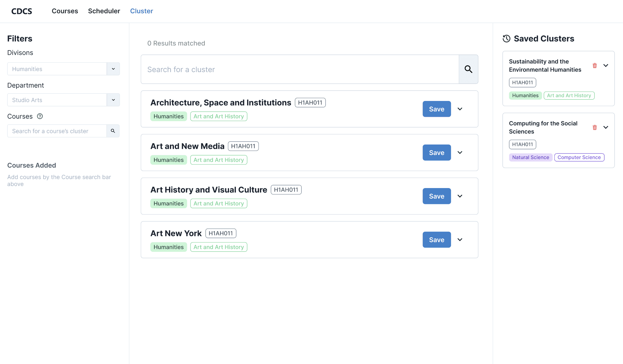Delete the Sustainability saved cluster
The image size is (623, 364).
[594, 65]
